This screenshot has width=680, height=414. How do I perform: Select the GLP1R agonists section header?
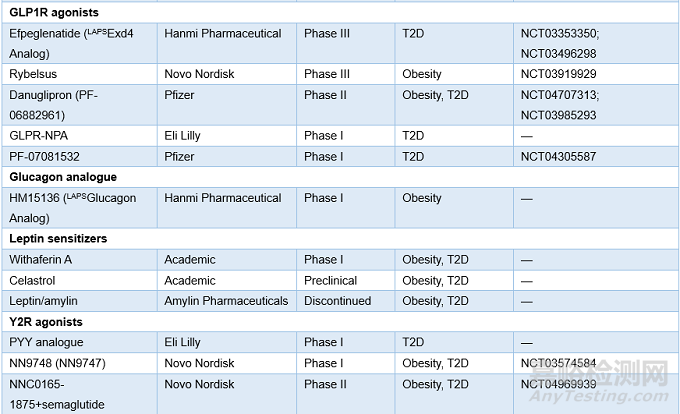(x=56, y=13)
